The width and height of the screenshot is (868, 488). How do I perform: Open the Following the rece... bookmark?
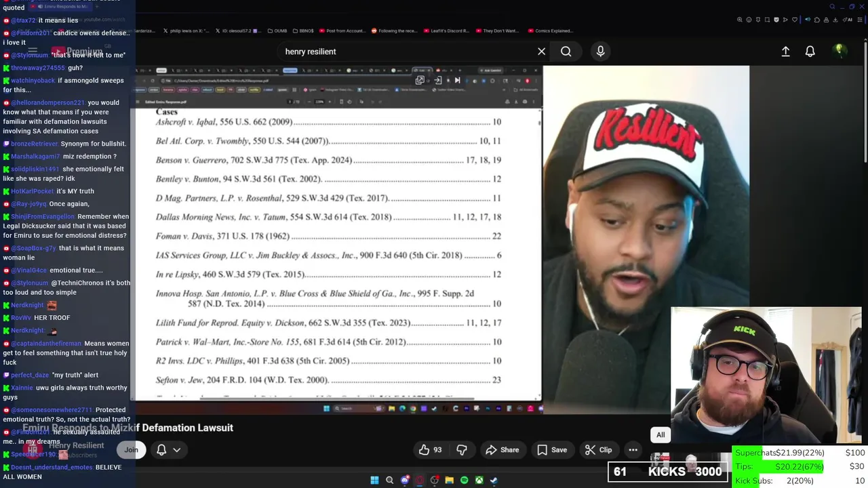pos(393,30)
